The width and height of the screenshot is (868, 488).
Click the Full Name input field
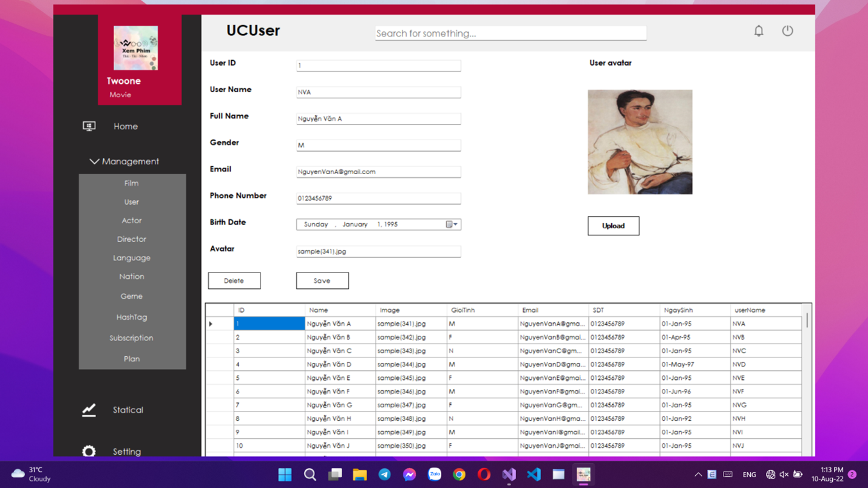379,119
